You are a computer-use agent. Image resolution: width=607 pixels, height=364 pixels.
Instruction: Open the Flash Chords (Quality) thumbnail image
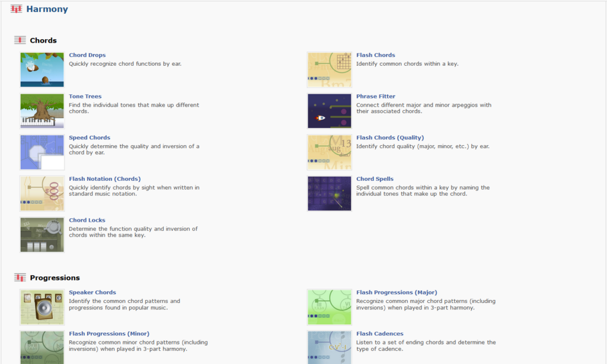click(329, 152)
